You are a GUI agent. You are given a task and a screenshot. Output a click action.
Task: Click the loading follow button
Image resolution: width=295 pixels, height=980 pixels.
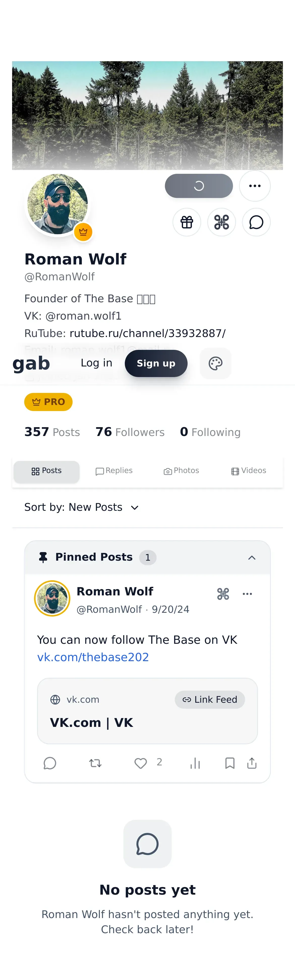[x=199, y=186]
